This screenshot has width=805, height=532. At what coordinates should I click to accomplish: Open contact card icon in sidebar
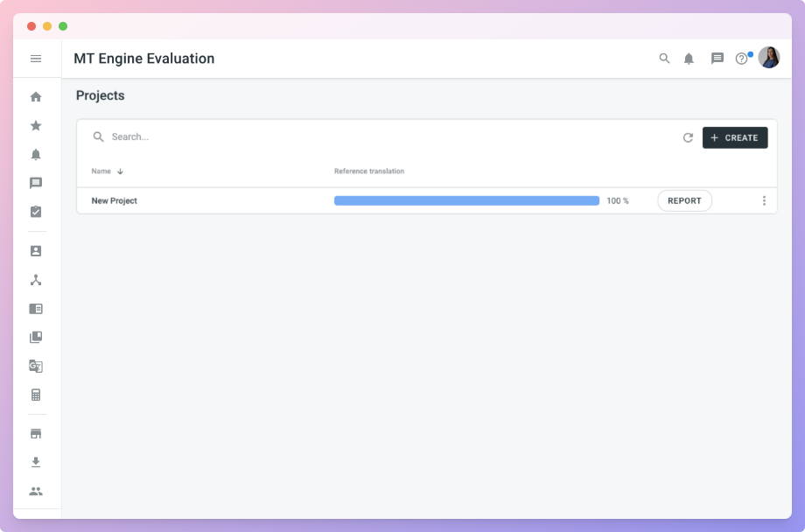click(x=36, y=250)
